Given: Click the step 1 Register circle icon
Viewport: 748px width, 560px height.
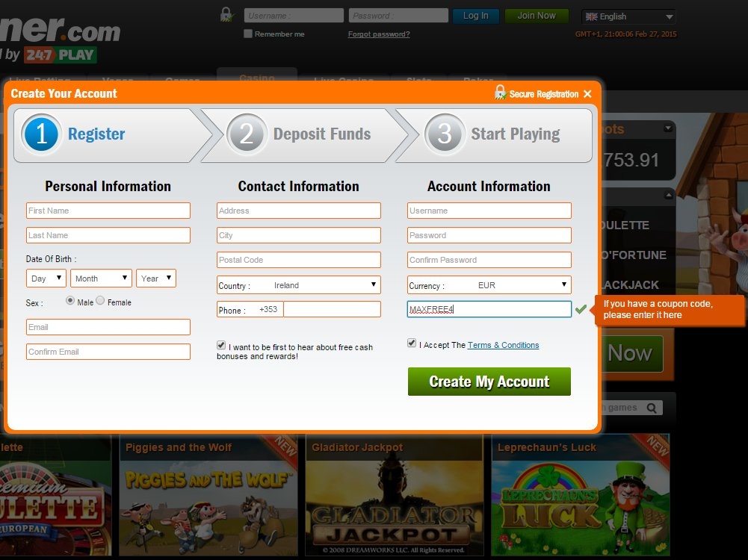Looking at the screenshot, I should pos(41,134).
